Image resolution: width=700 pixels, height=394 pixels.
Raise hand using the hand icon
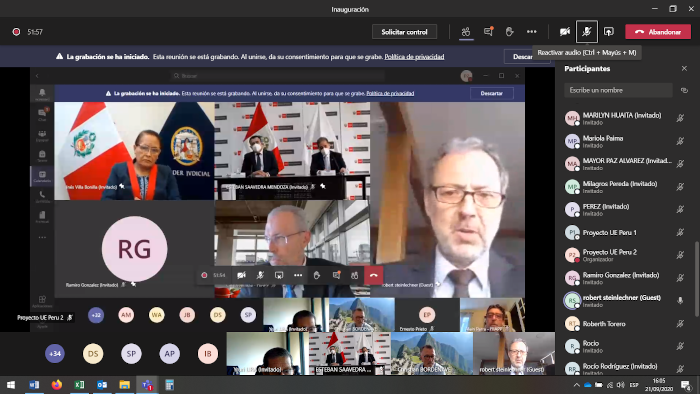pos(509,32)
